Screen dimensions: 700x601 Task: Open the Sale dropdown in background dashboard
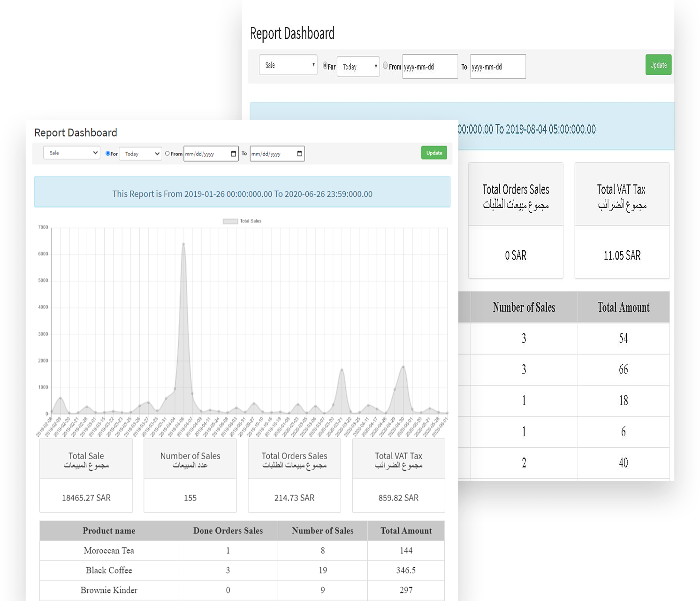(x=288, y=65)
